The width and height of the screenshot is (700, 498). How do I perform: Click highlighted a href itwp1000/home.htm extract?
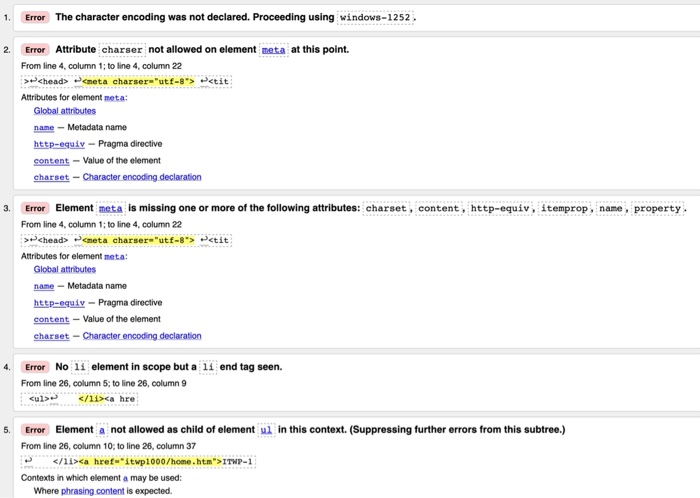point(150,461)
